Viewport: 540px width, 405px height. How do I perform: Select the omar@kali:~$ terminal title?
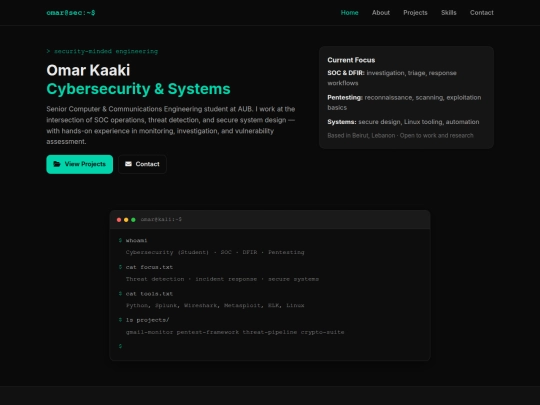tap(161, 219)
